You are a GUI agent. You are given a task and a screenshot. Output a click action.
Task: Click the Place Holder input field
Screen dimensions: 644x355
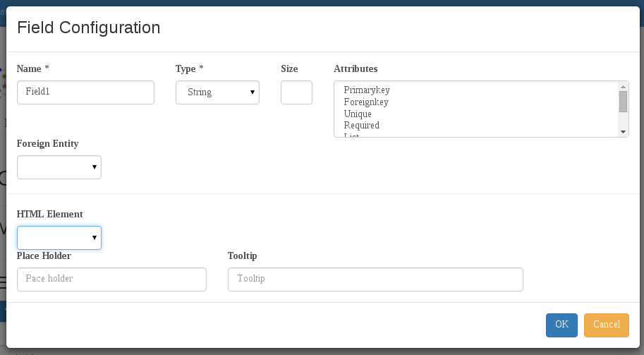click(111, 279)
